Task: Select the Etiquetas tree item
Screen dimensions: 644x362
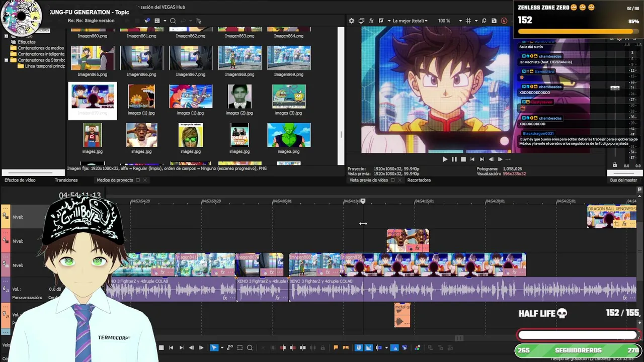Action: [x=27, y=42]
